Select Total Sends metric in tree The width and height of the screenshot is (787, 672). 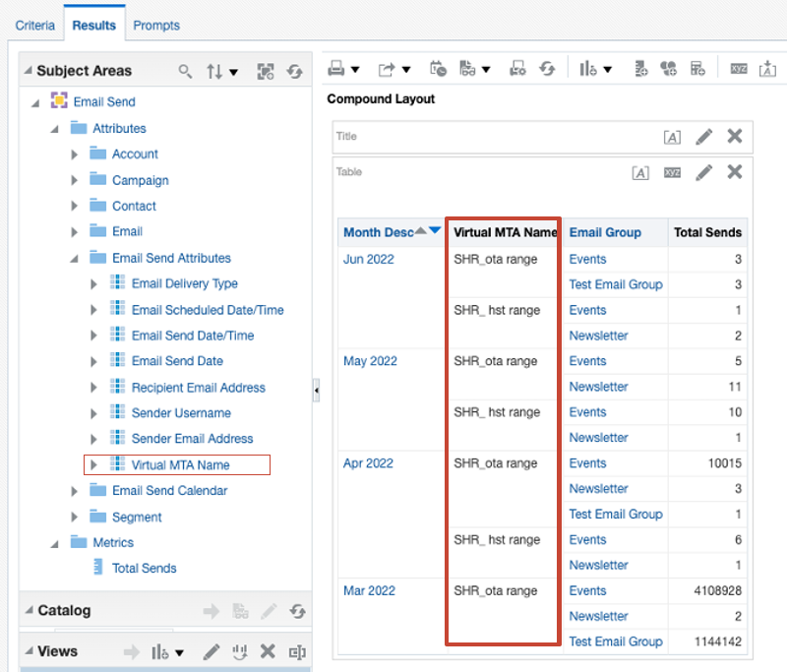tap(144, 568)
